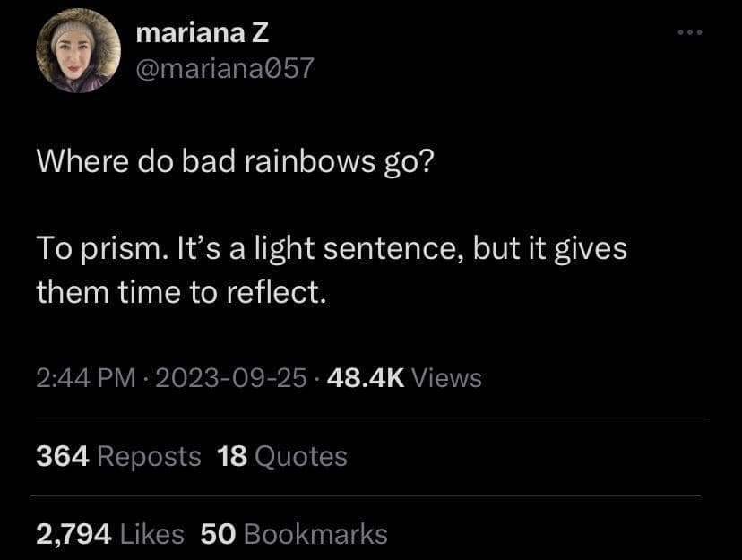Image resolution: width=742 pixels, height=560 pixels.
Task: Click the 'them time to reflect.' line
Action: (x=178, y=292)
